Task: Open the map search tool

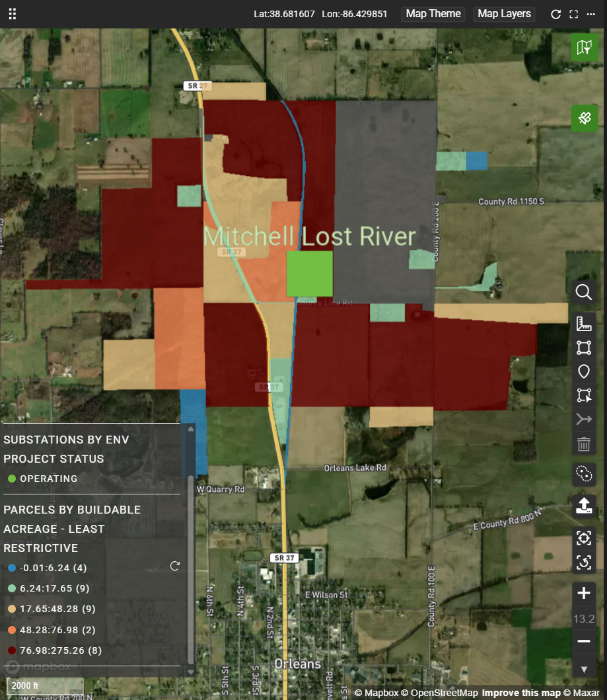Action: click(583, 292)
